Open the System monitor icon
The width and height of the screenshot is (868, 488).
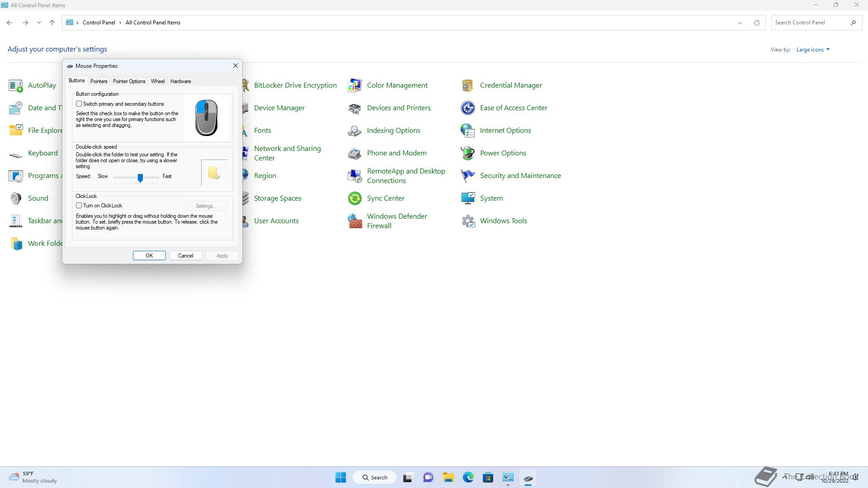468,198
